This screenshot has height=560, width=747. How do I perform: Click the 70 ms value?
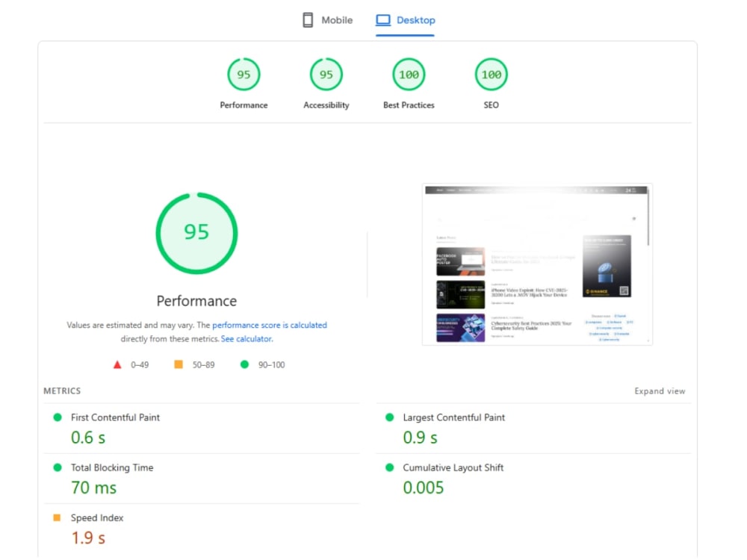(x=94, y=488)
